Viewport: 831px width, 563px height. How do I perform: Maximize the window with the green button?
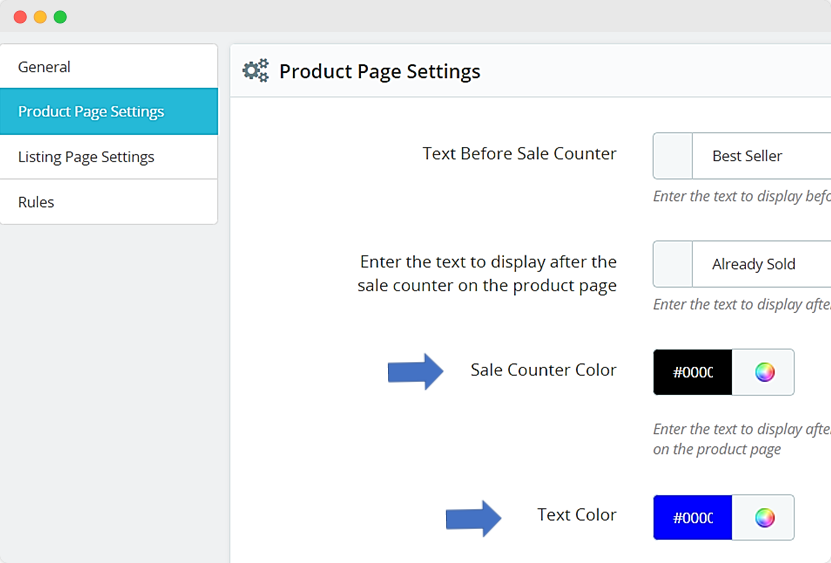pyautogui.click(x=60, y=17)
